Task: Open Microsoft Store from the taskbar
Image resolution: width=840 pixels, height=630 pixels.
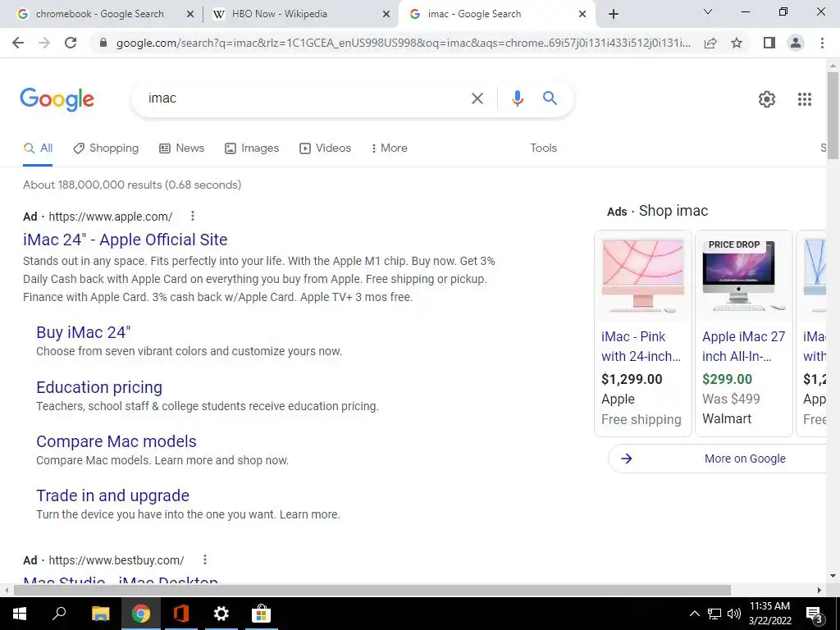Action: (261, 614)
